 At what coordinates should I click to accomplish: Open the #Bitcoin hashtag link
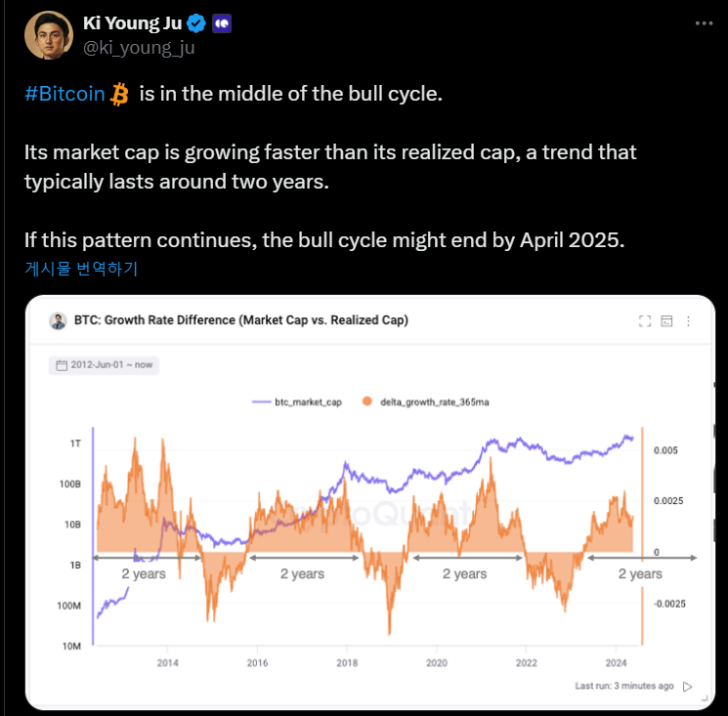pyautogui.click(x=64, y=94)
